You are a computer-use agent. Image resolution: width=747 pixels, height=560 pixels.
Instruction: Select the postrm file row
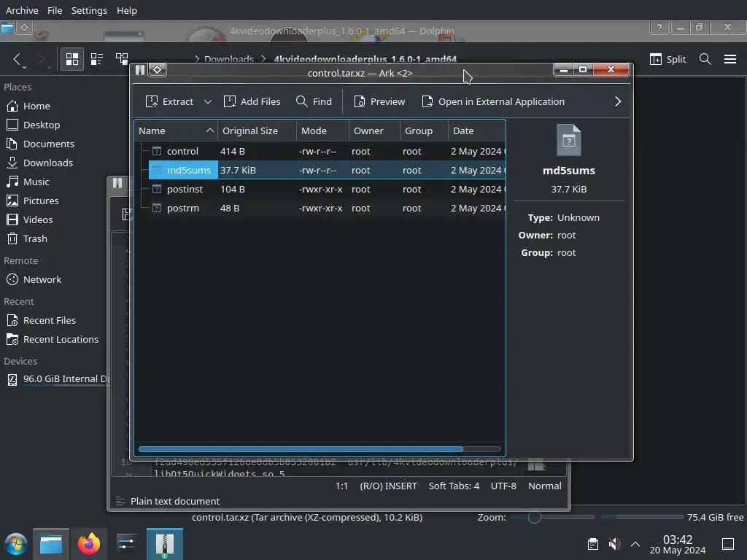[320, 208]
